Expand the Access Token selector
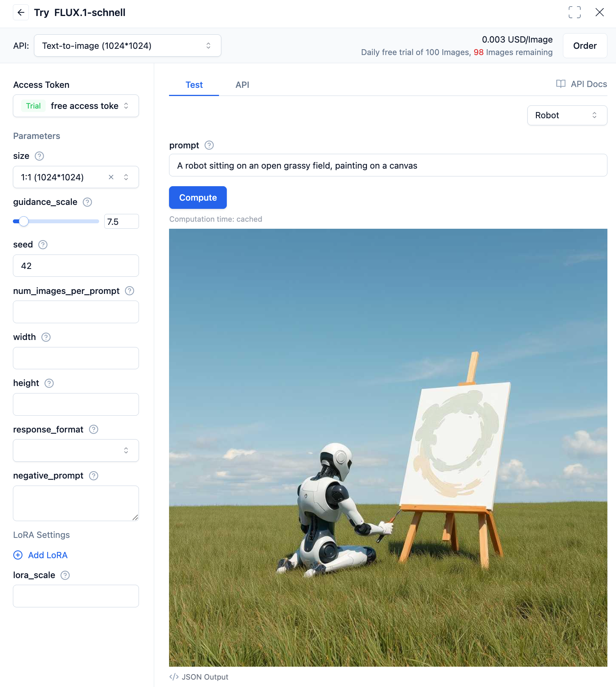The width and height of the screenshot is (616, 687). (76, 106)
